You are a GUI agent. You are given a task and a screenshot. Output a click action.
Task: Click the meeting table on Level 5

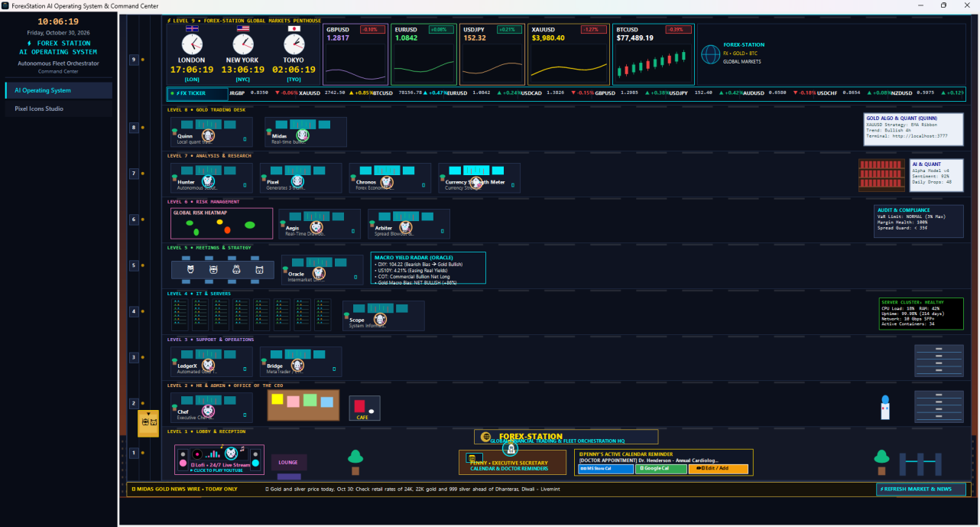click(222, 270)
